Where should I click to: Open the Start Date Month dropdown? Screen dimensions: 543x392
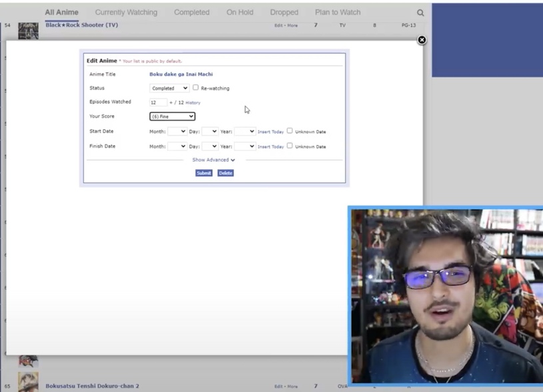pos(177,132)
